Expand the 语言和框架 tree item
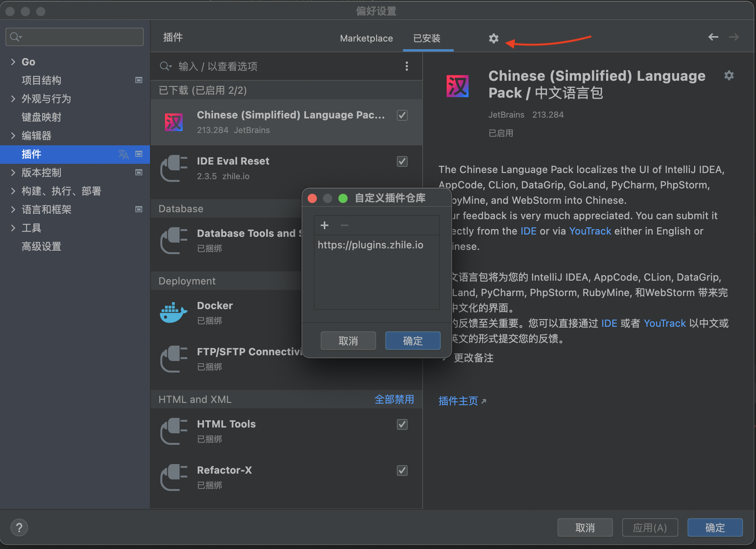The image size is (756, 549). tap(13, 210)
